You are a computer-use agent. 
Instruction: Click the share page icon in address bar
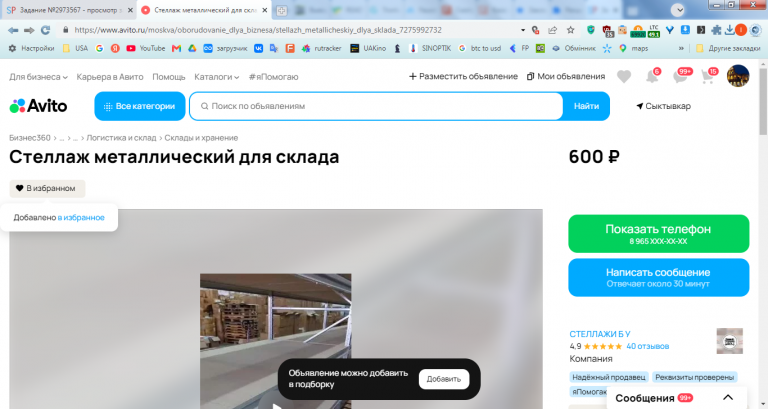(552, 30)
